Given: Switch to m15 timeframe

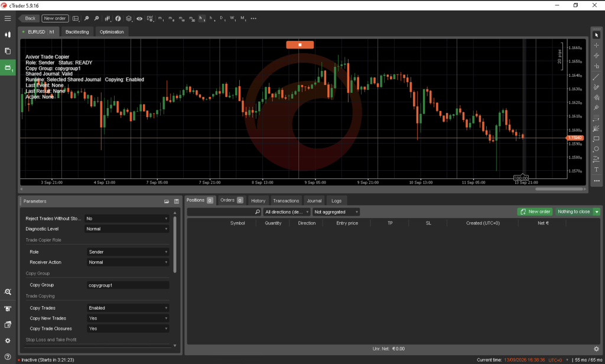Looking at the screenshot, I should coord(181,18).
